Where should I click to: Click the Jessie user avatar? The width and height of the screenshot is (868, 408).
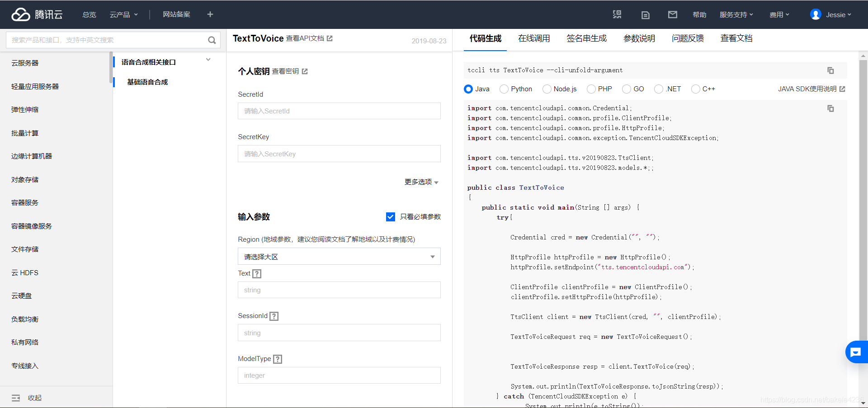click(816, 14)
